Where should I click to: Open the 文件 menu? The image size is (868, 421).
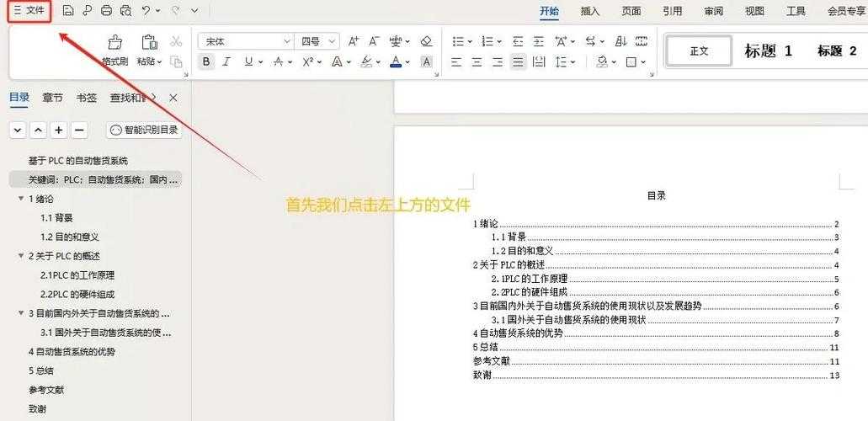click(29, 10)
